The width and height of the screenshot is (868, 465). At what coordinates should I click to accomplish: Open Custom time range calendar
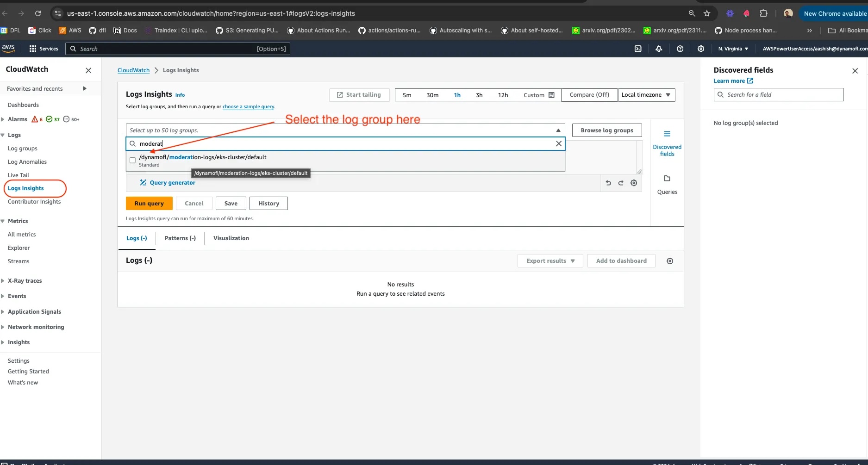pyautogui.click(x=539, y=95)
